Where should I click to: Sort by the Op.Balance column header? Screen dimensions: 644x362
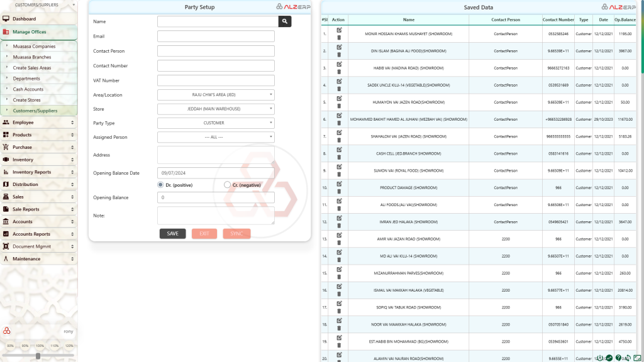625,19
